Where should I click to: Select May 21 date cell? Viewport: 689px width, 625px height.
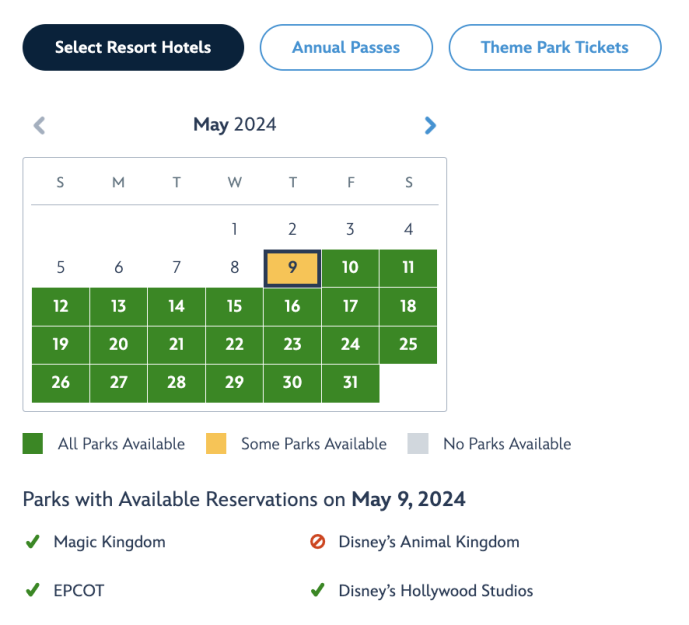tap(177, 345)
